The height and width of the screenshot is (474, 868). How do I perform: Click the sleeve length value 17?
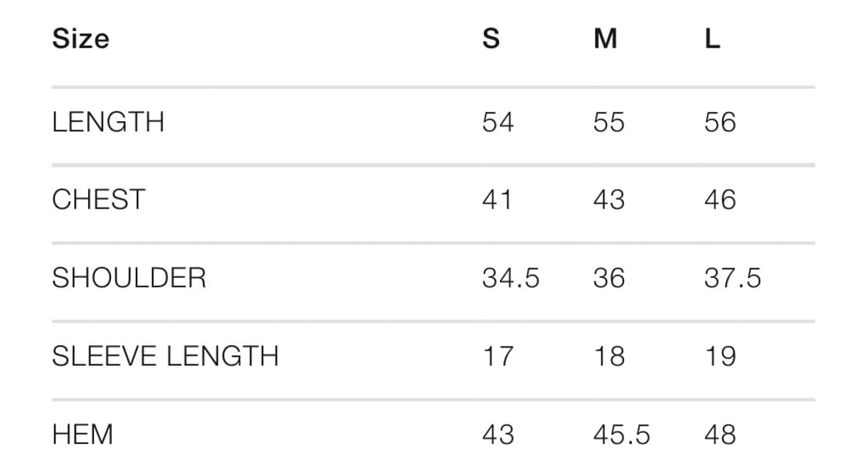click(498, 356)
